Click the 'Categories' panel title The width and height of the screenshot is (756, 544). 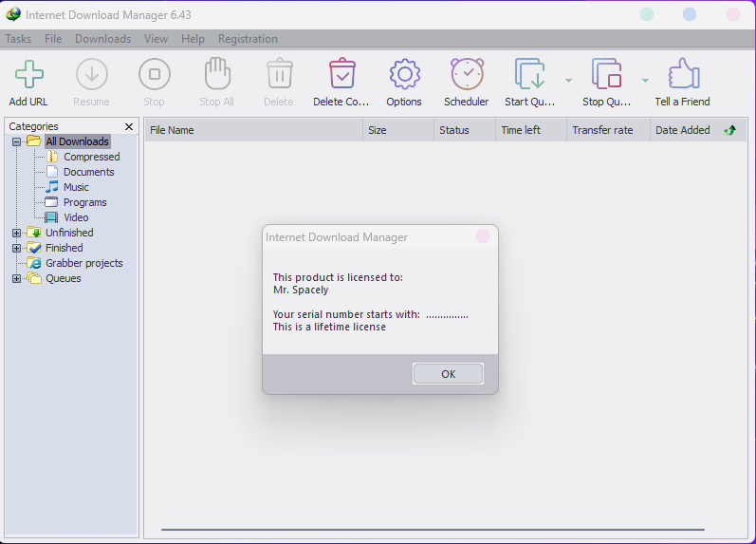33,126
